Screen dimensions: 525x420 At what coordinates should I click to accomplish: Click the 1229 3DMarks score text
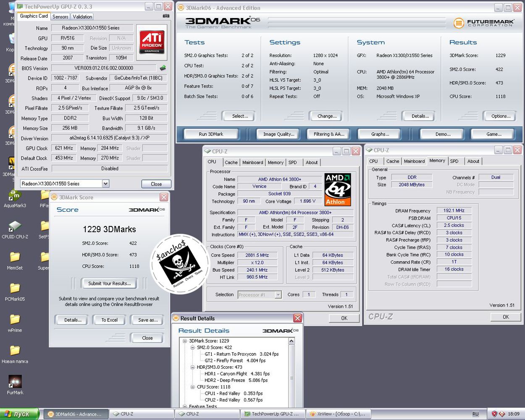pos(109,229)
